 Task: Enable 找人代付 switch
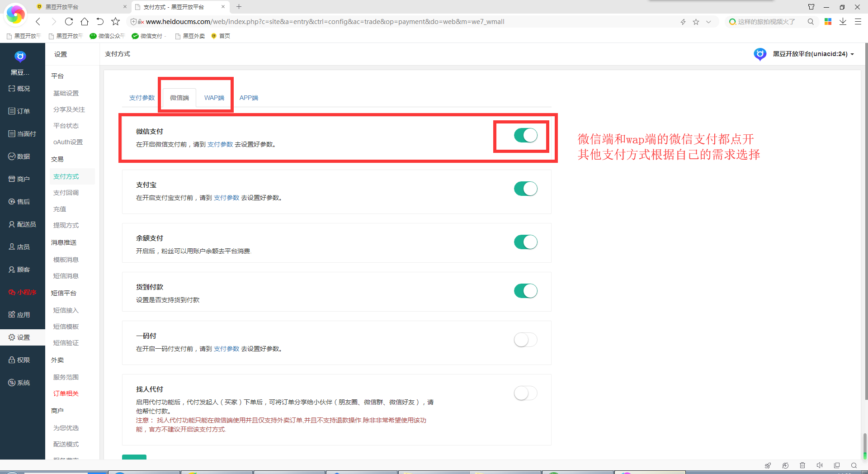(526, 393)
